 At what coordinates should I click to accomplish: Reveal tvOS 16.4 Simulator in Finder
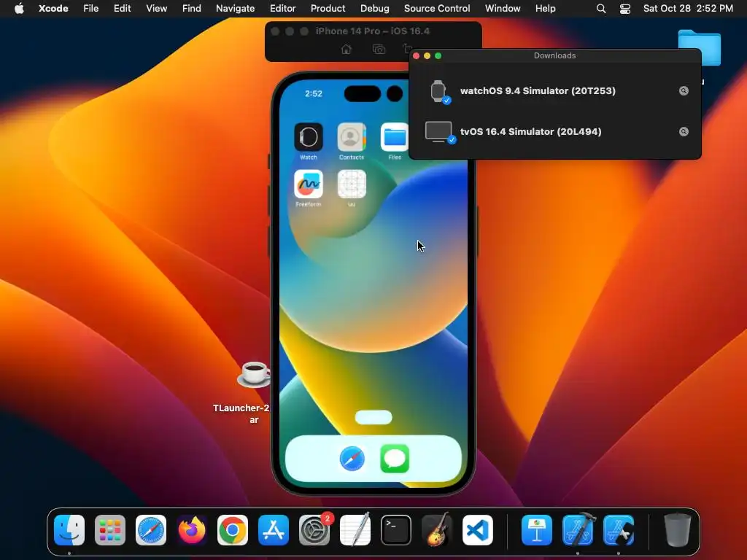[684, 132]
